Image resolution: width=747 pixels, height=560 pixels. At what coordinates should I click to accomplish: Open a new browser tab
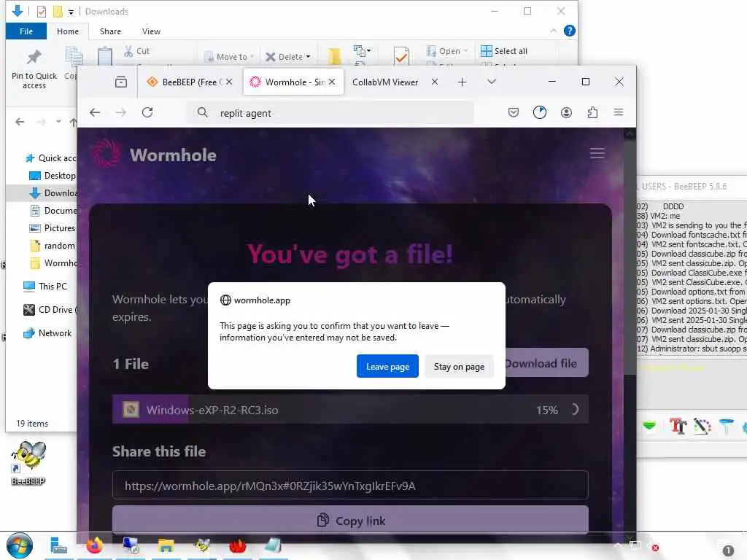[462, 82]
